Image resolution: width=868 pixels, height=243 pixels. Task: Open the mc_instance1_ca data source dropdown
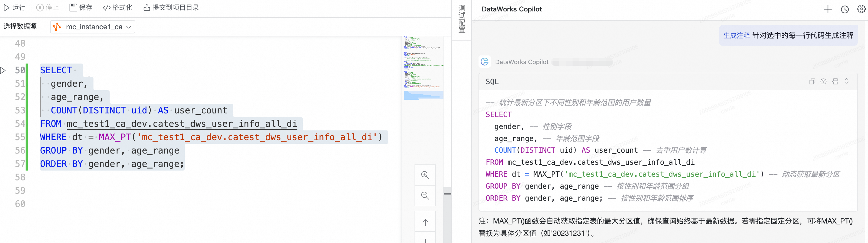pyautogui.click(x=93, y=27)
